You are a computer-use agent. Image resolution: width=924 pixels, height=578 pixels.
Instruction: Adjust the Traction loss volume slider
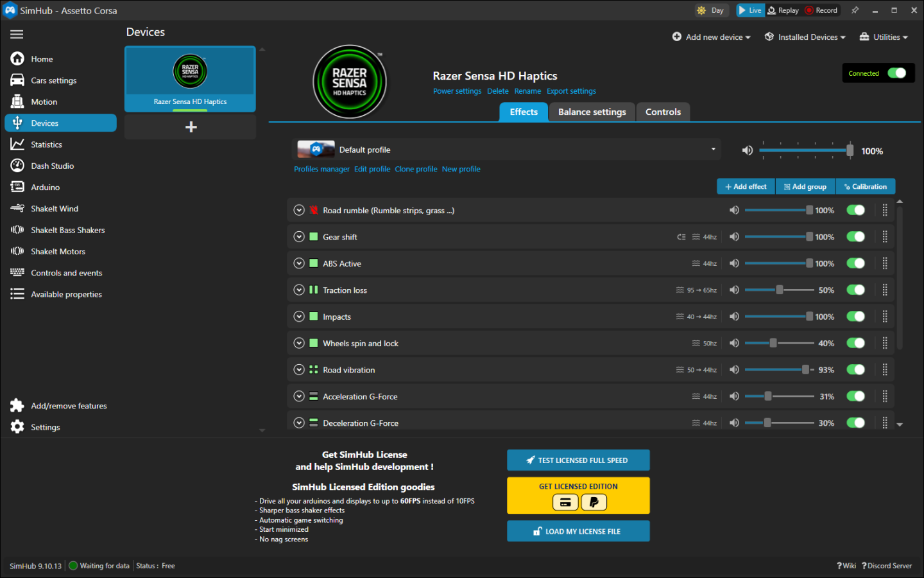(x=780, y=290)
